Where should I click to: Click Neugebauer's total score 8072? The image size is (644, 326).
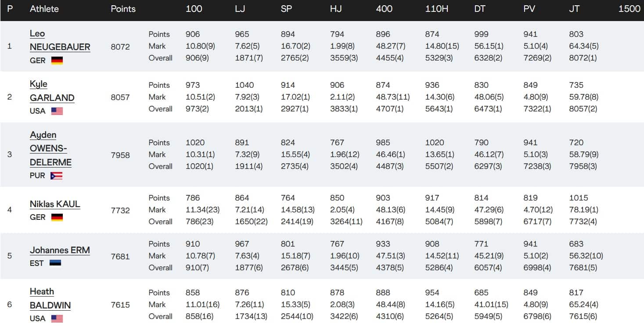click(x=120, y=47)
